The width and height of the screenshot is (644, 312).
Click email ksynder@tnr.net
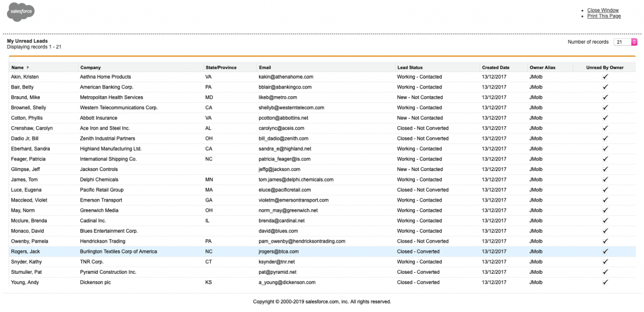click(x=277, y=262)
